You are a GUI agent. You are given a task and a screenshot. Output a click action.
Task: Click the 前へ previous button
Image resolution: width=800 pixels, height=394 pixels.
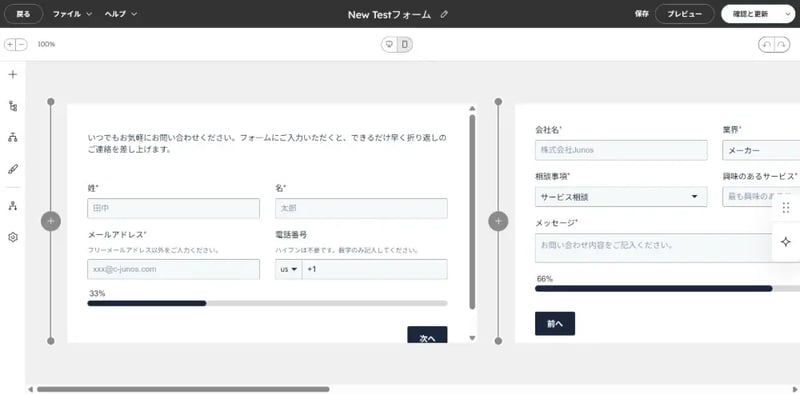[555, 324]
